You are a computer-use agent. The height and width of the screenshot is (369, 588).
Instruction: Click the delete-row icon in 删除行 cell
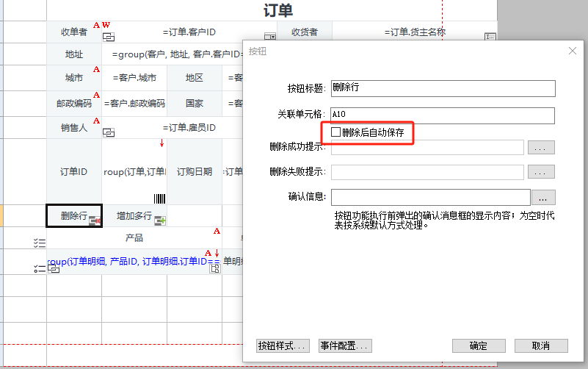[x=94, y=220]
